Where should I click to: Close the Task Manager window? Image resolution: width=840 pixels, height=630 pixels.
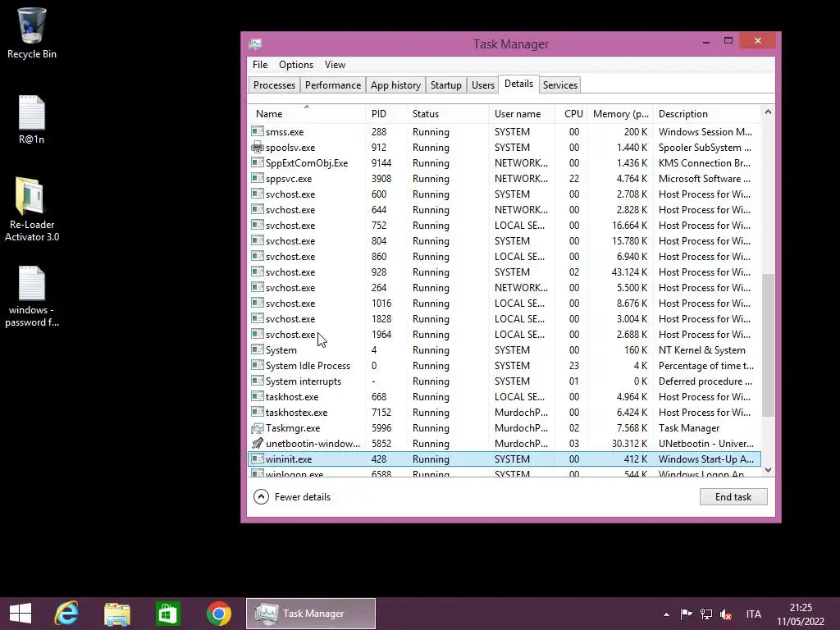pos(757,41)
